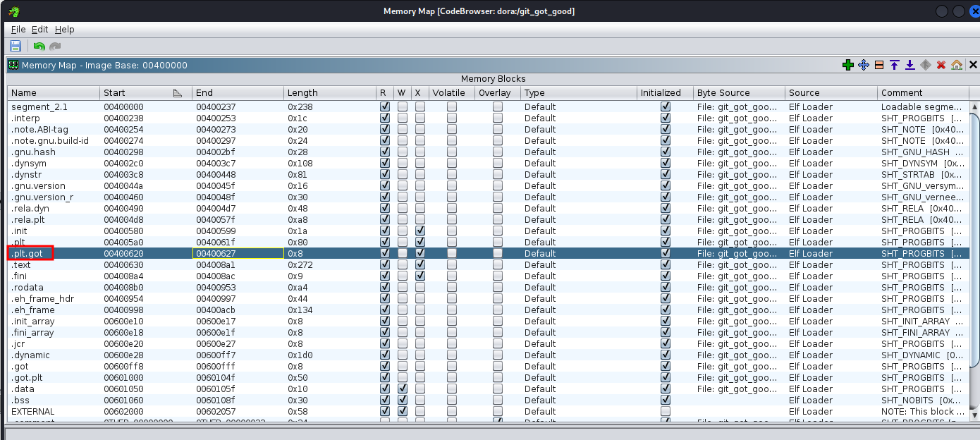Click the green Add Memory Block icon
This screenshot has width=980, height=440.
(x=848, y=65)
